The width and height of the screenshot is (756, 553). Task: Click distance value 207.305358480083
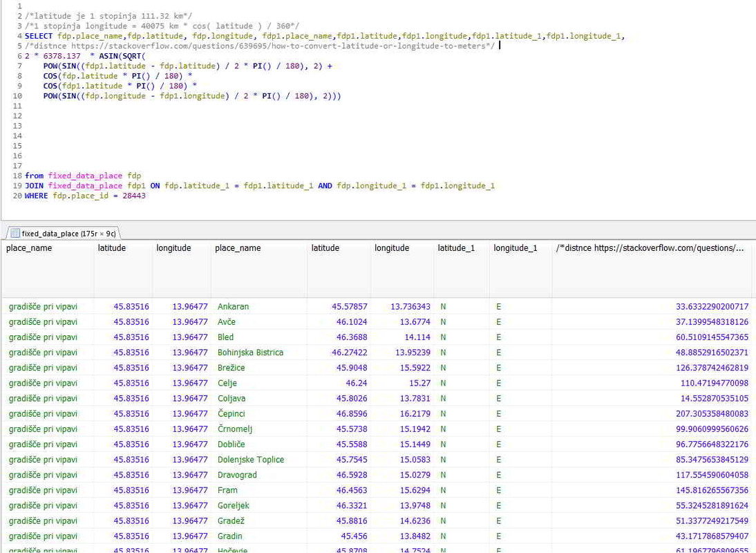[712, 414]
